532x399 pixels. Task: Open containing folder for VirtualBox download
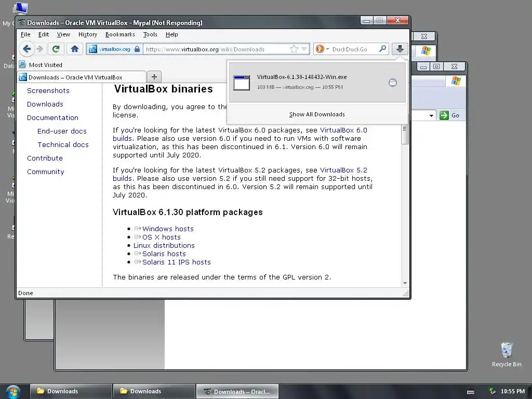coord(393,83)
